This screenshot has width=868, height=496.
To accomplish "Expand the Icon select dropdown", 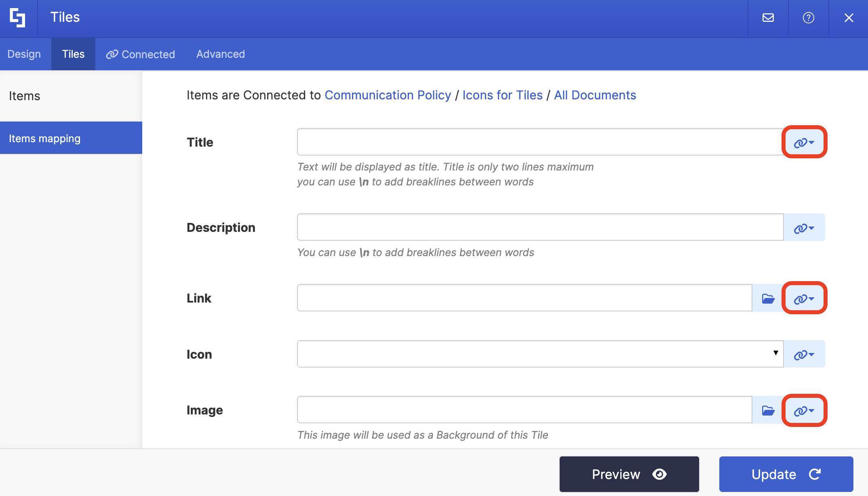I will 540,354.
